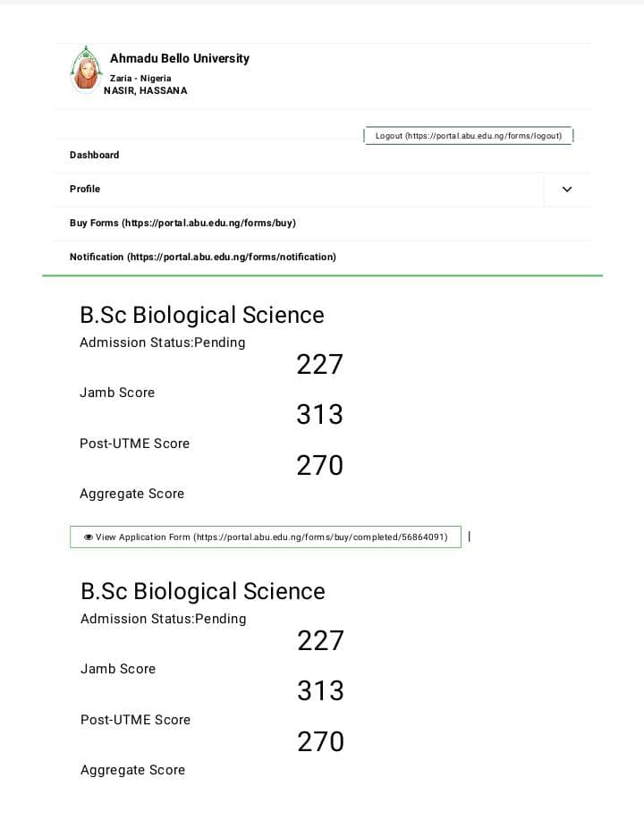This screenshot has height=837, width=644.
Task: Open View Application Form button
Action: click(x=266, y=537)
